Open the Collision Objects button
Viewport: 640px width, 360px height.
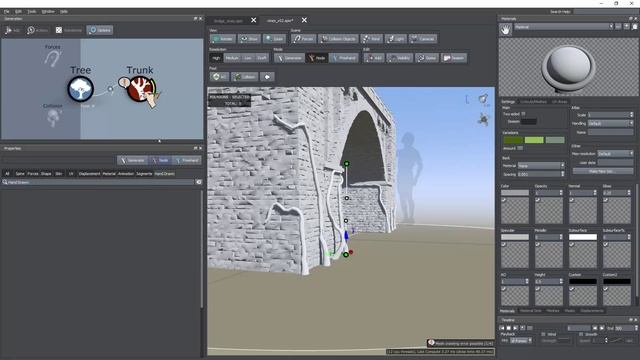338,39
